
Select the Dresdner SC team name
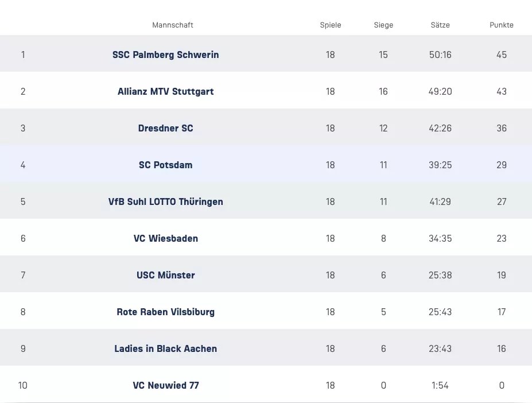click(x=165, y=128)
